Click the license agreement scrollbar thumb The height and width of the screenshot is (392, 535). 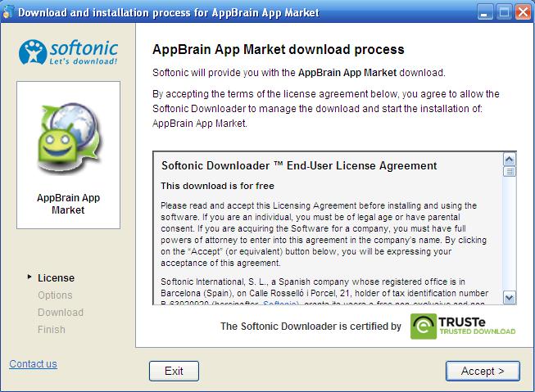point(510,172)
